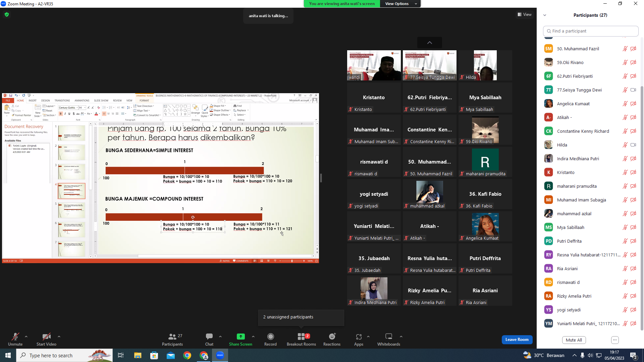Image resolution: width=644 pixels, height=362 pixels.
Task: Click NOTES in the PowerPoint status bar
Action: coord(225,261)
